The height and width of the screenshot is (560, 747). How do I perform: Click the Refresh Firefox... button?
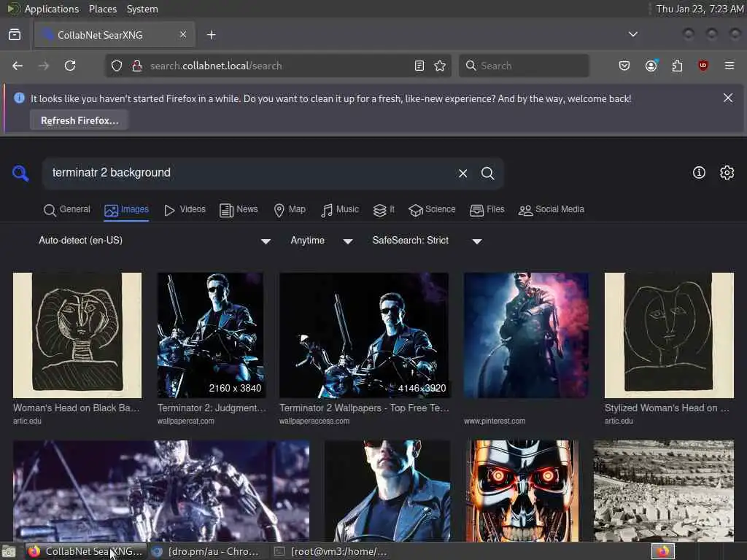point(80,120)
